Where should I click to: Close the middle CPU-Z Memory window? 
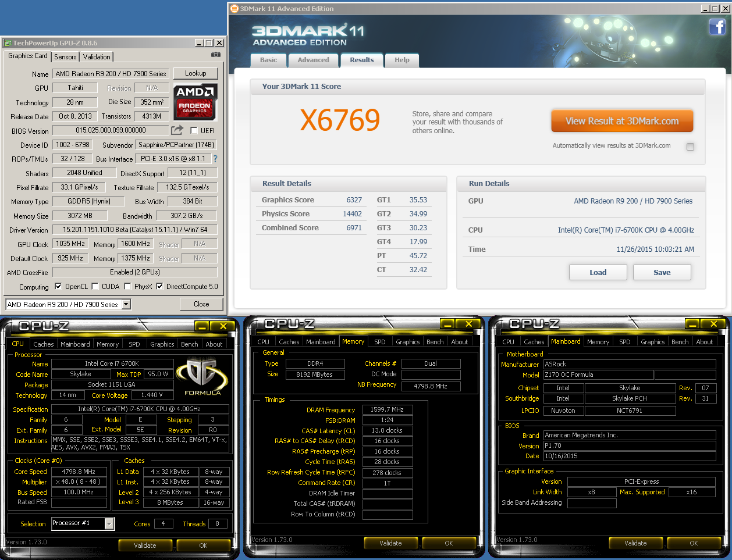tap(468, 324)
